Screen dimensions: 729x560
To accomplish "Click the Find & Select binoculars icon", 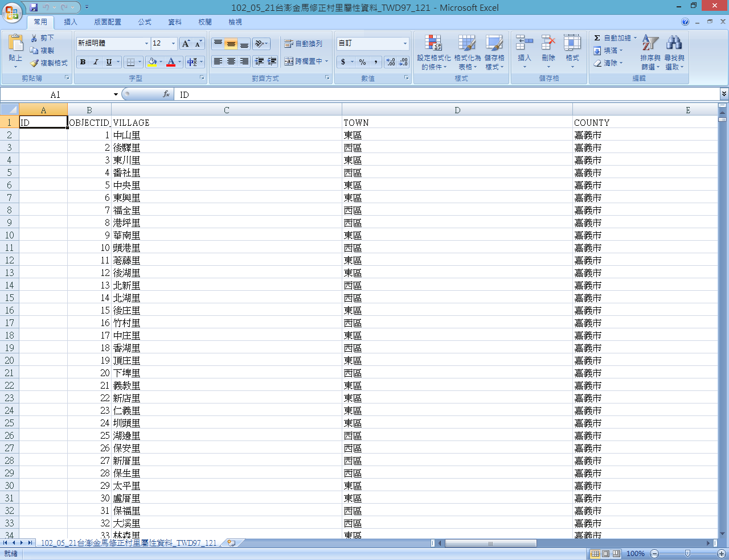I will point(674,43).
